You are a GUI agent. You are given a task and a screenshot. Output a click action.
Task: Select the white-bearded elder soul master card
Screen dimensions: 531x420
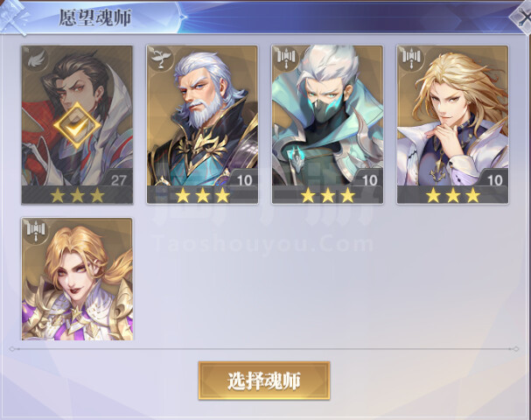[202, 124]
